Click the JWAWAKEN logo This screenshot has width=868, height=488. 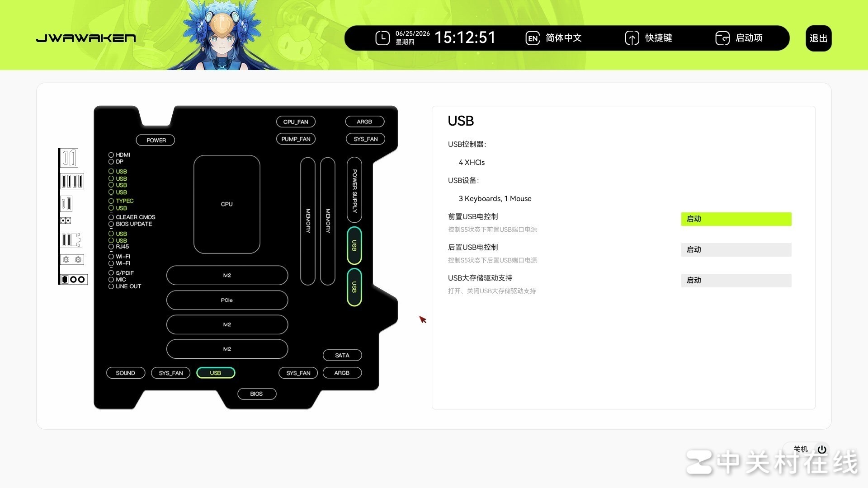[x=86, y=38]
